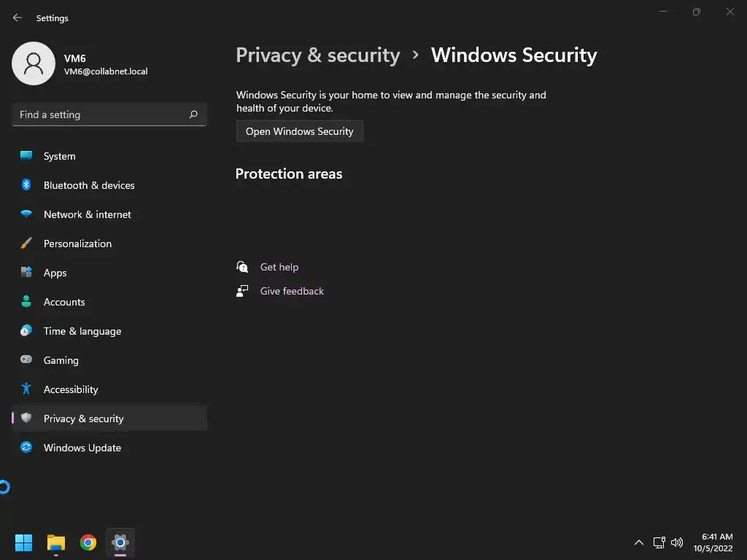
Task: Click the Apps icon in sidebar
Action: [x=26, y=273]
